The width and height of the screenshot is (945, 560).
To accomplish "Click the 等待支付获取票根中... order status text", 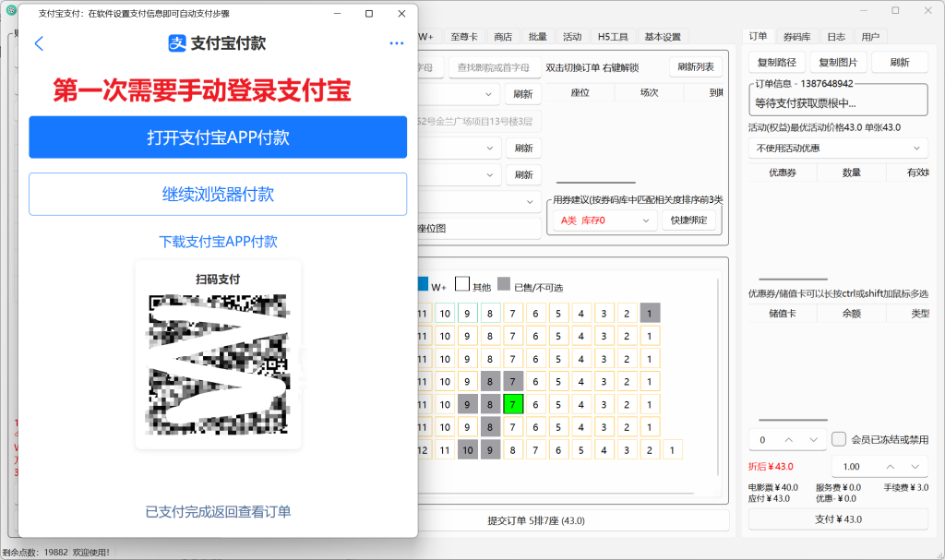I will click(806, 103).
